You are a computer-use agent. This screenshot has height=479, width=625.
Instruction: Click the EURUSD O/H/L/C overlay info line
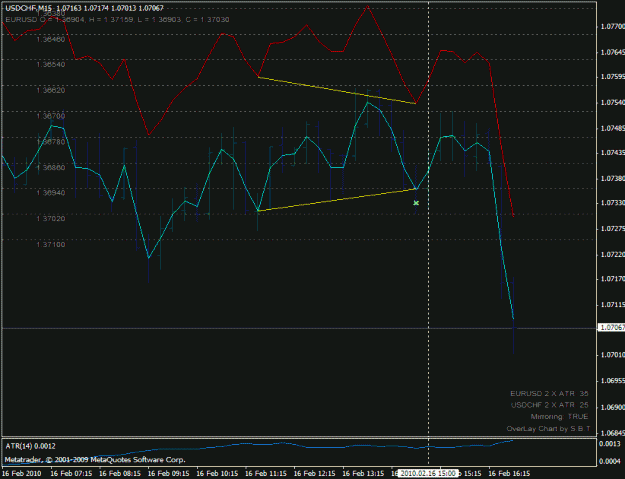tap(117, 20)
